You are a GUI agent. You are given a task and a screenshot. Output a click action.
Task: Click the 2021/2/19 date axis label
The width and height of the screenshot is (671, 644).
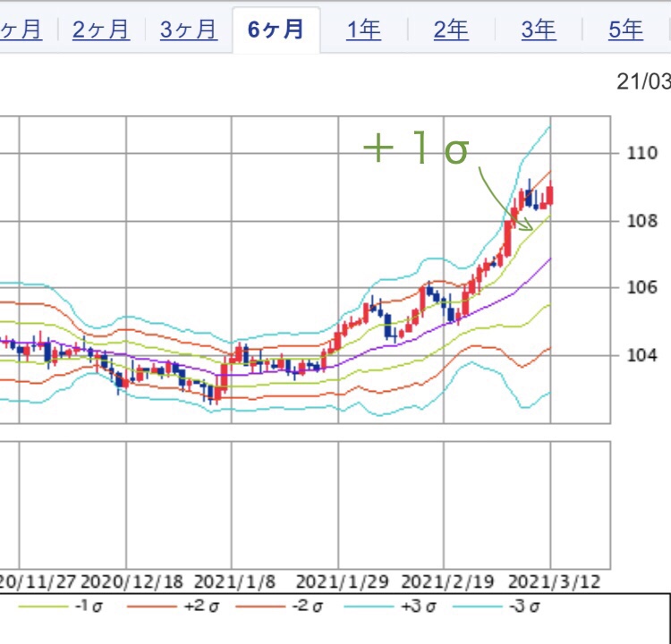click(447, 582)
